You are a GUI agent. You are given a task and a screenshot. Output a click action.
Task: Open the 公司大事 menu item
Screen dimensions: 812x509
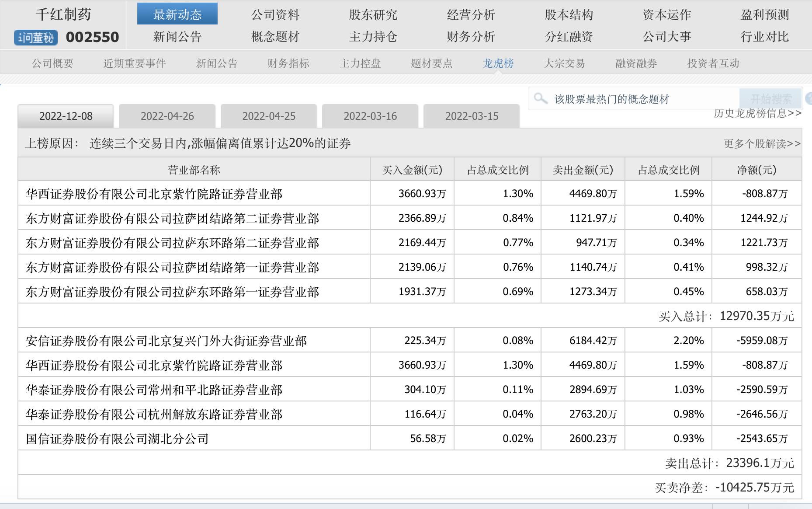tap(667, 37)
